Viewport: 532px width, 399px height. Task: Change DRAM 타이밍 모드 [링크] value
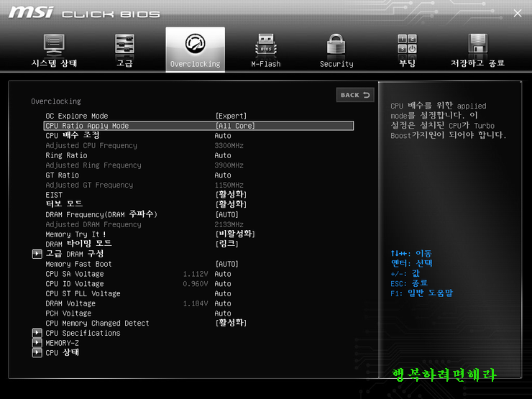[x=226, y=244]
